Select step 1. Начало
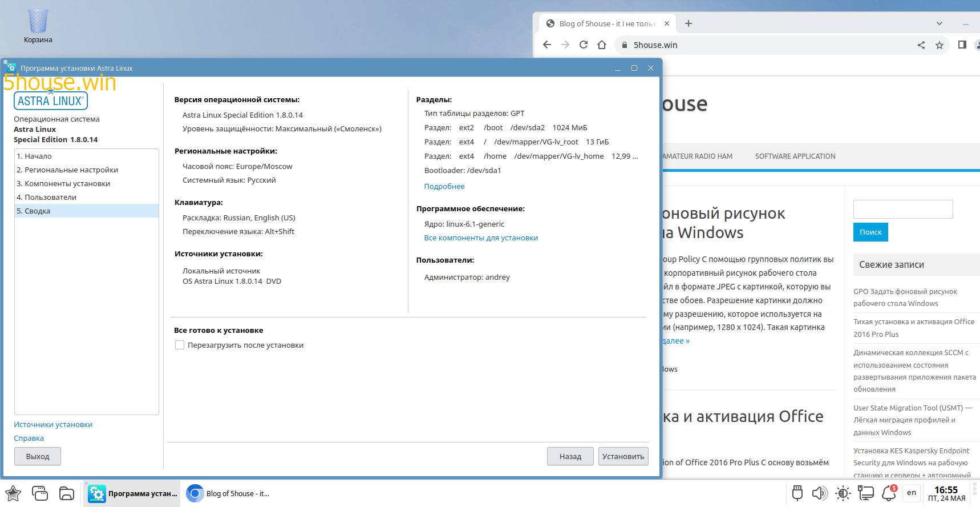This screenshot has width=980, height=507. click(86, 156)
